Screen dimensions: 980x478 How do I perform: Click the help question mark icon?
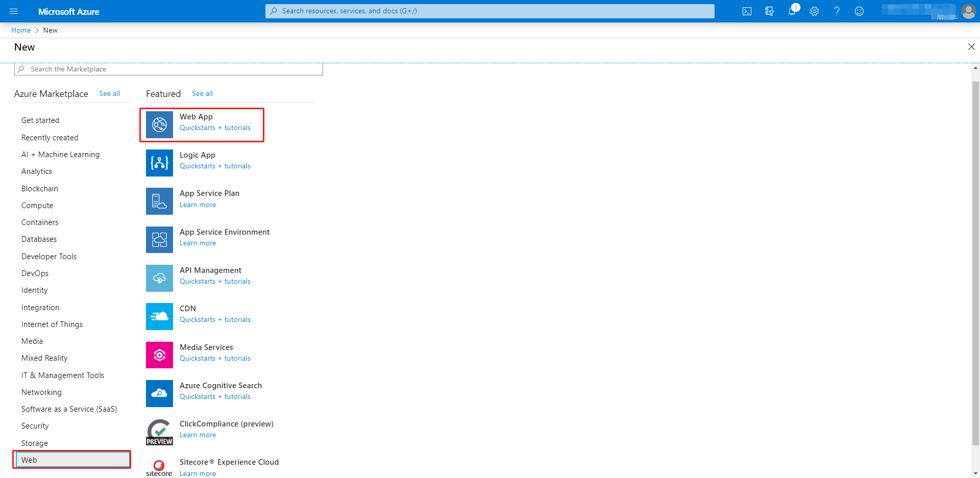pyautogui.click(x=837, y=11)
